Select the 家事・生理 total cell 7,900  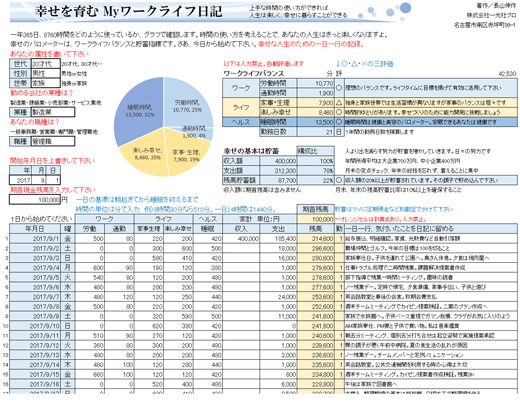click(x=315, y=103)
